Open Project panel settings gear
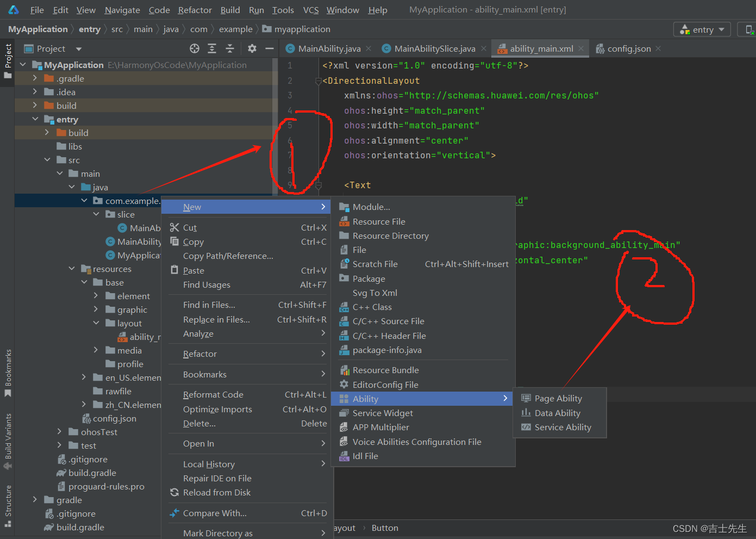The height and width of the screenshot is (539, 756). [252, 48]
